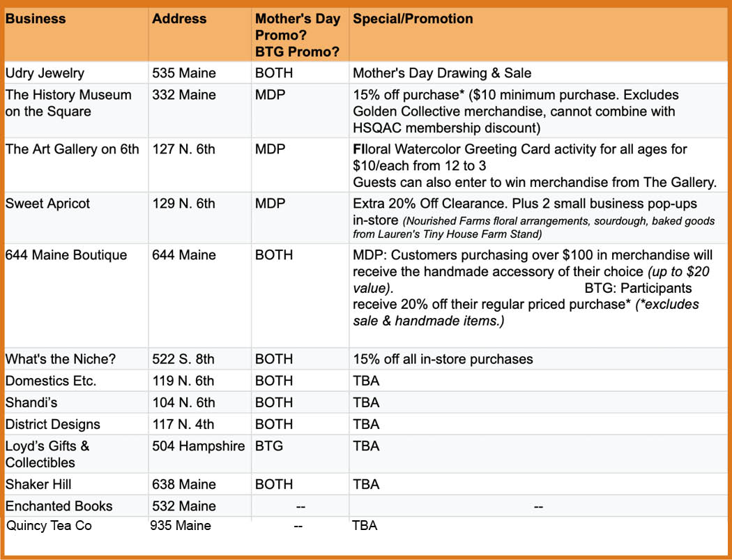Click the Loyd's Gifts & Collectibles cell
This screenshot has height=560, width=732.
coord(47,454)
